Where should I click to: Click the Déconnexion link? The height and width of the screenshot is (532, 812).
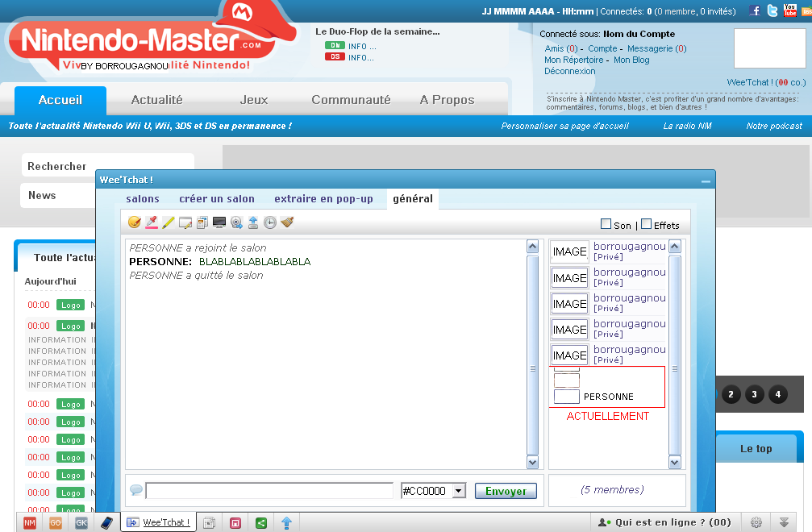point(569,72)
